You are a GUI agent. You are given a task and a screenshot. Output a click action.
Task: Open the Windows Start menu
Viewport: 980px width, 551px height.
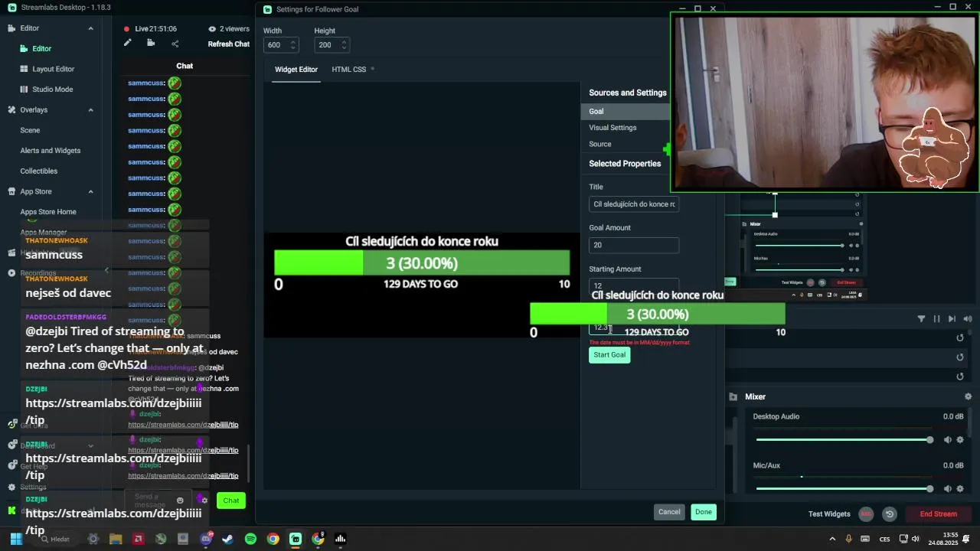pos(15,539)
